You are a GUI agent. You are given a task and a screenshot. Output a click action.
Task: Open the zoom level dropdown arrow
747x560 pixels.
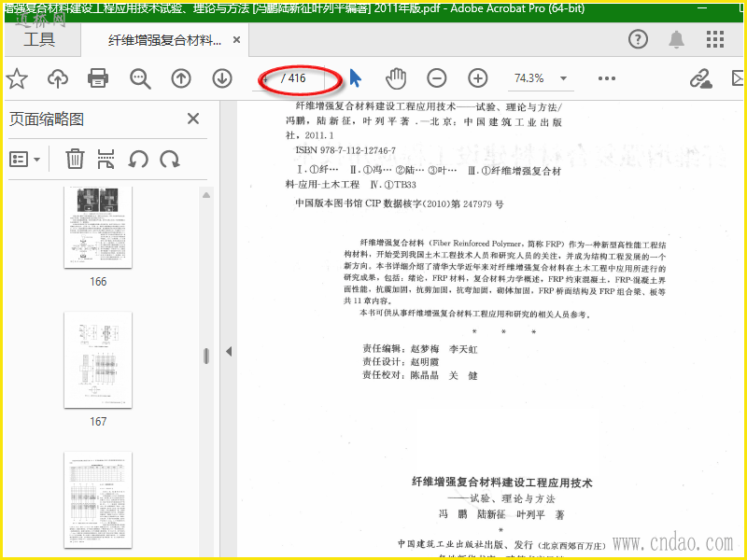point(563,78)
